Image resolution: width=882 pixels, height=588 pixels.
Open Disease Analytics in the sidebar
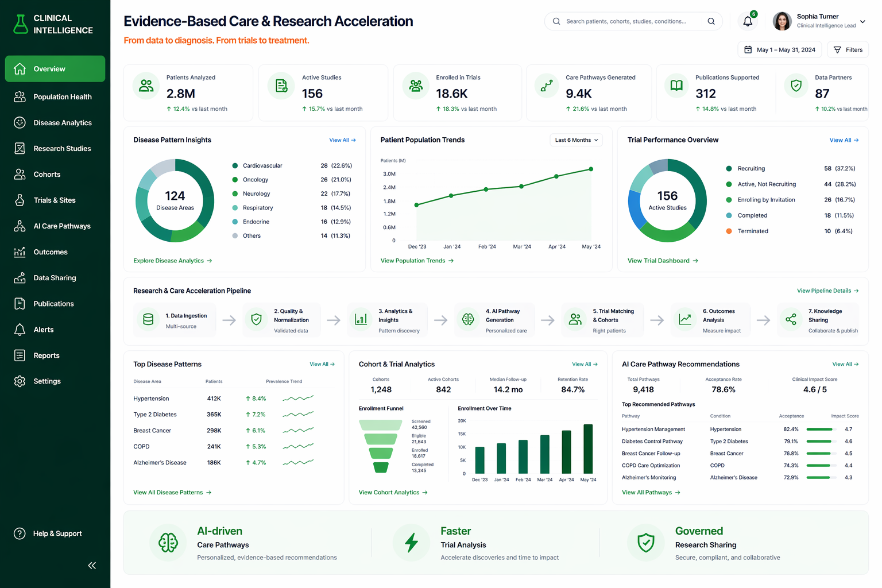55,123
